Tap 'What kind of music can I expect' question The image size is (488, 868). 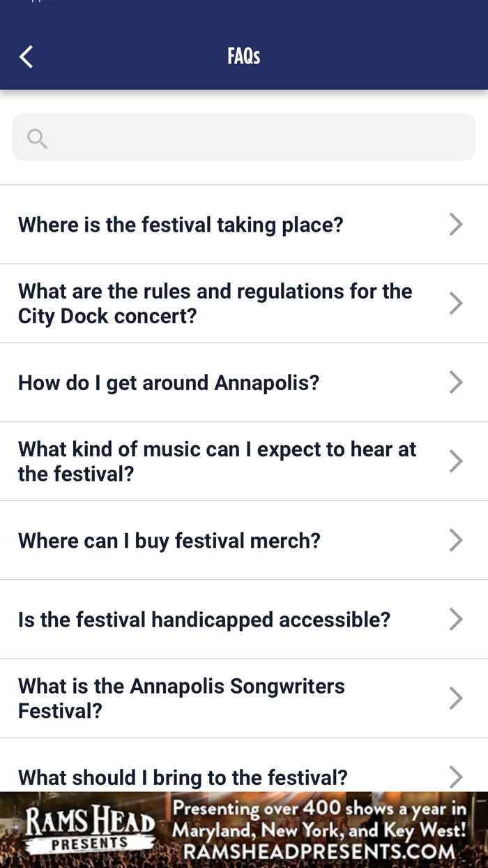tap(217, 461)
